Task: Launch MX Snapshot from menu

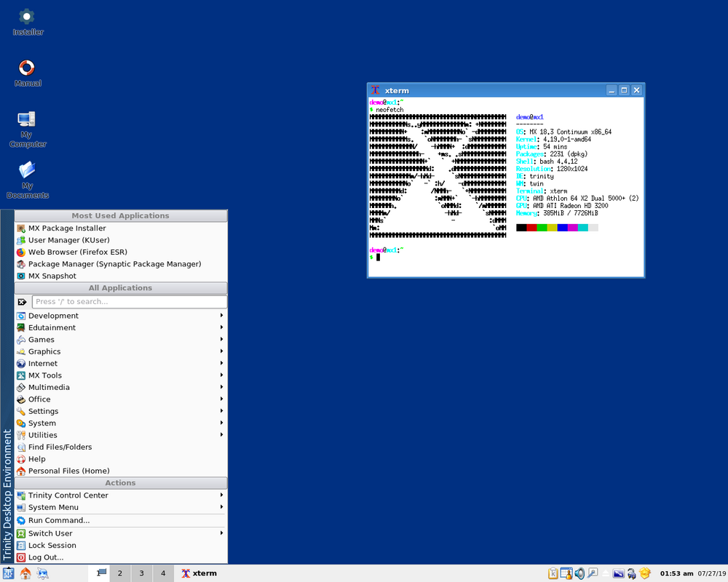Action: (121, 276)
